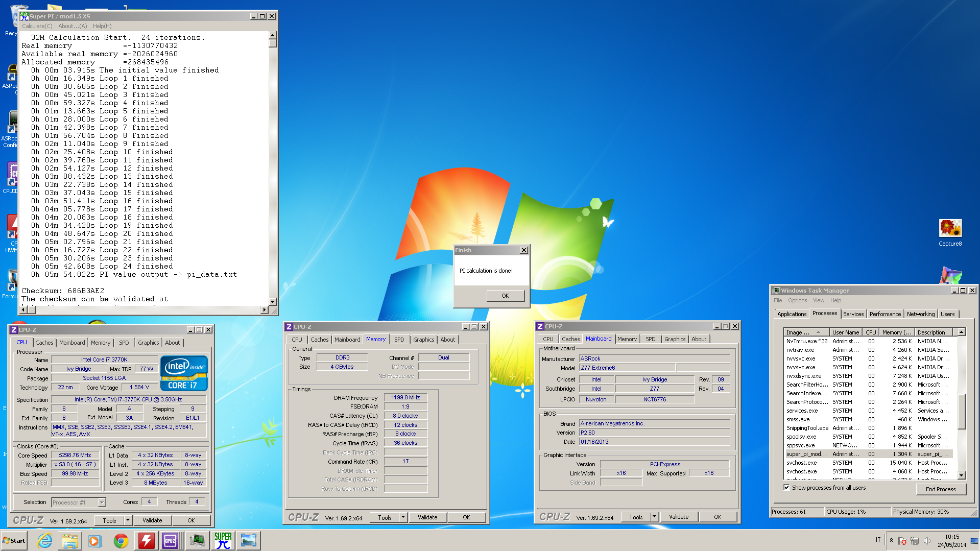
Task: Show hidden tray icons with the chevron
Action: click(891, 540)
